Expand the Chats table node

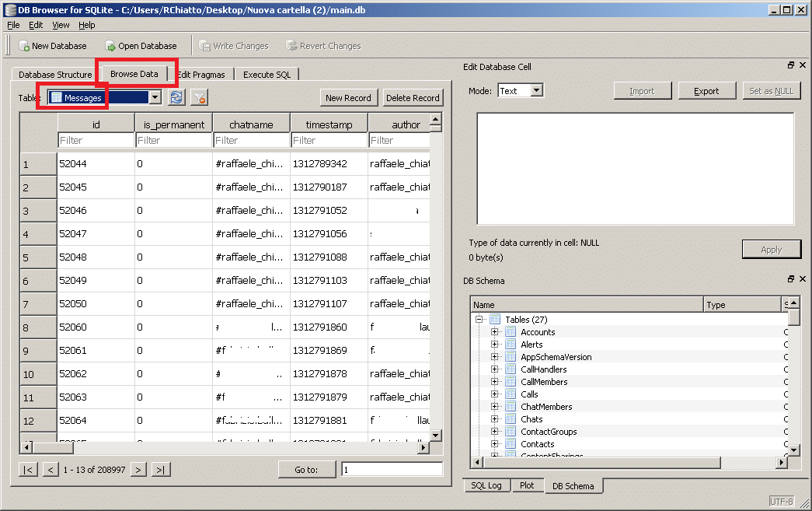tap(494, 419)
